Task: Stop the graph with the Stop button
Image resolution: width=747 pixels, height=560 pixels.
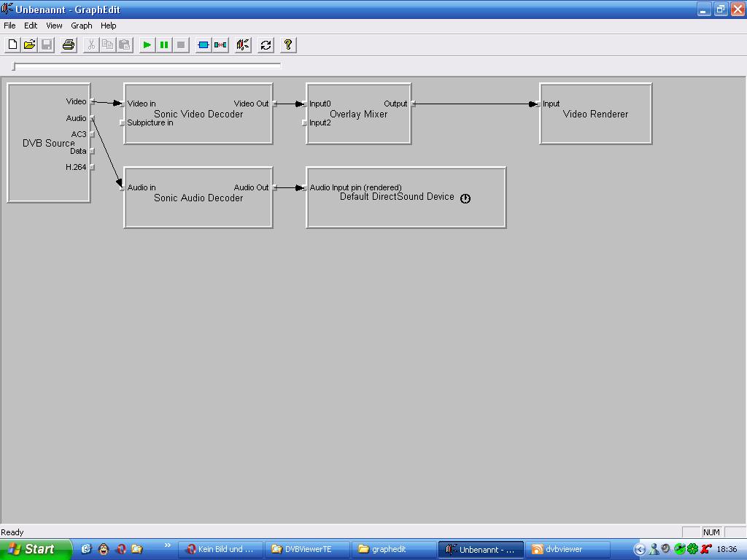Action: click(181, 44)
